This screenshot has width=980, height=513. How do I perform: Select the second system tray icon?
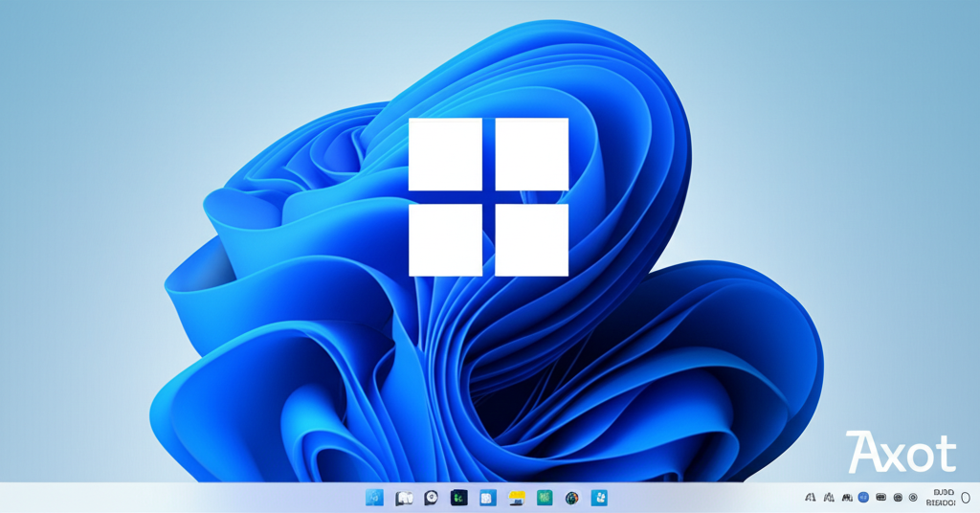tap(829, 498)
